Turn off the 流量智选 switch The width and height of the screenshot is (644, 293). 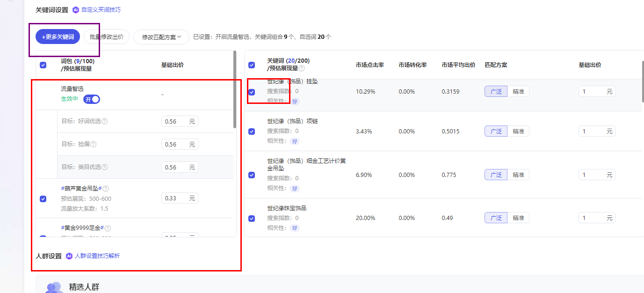(x=92, y=99)
